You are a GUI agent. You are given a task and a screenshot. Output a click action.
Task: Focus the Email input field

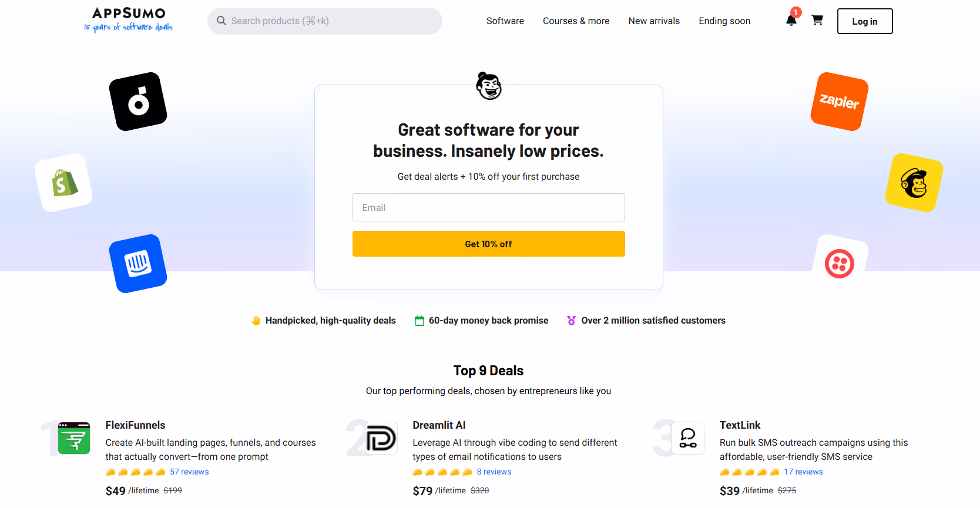tap(489, 207)
